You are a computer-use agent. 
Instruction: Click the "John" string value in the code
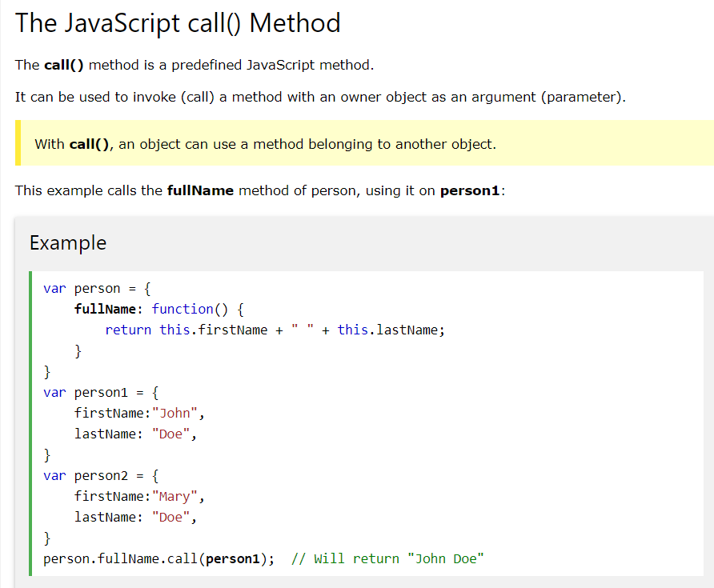pos(174,414)
